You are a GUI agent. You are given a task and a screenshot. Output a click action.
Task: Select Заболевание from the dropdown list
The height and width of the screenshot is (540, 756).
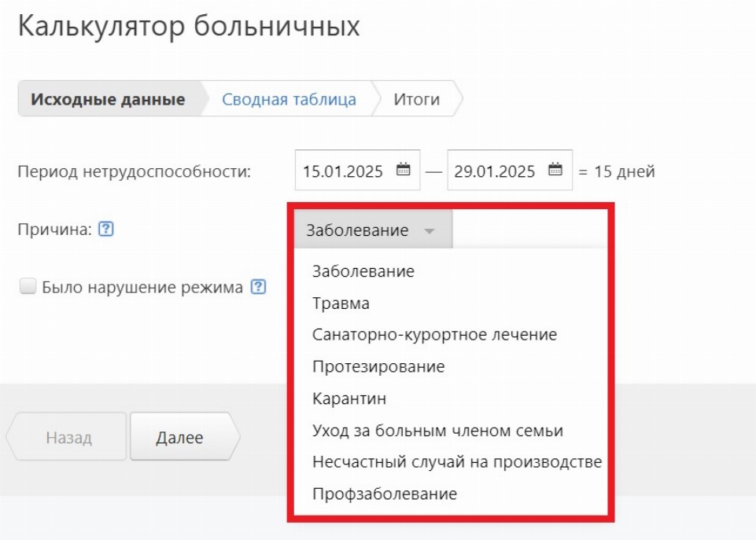coord(363,271)
